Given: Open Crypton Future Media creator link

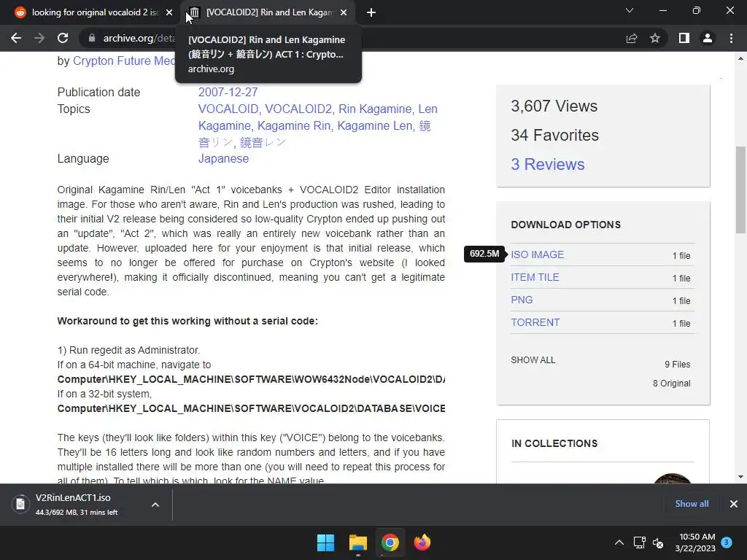Looking at the screenshot, I should tap(124, 61).
